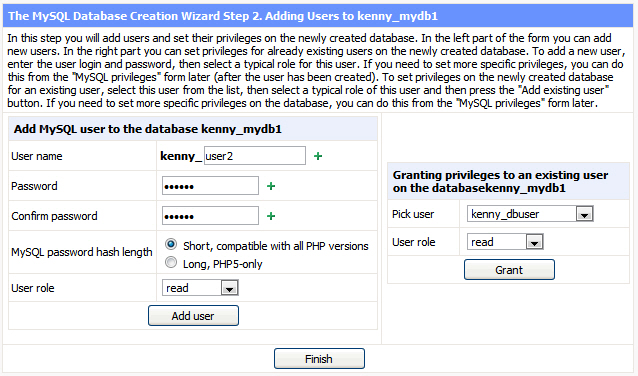Click the Add user button
This screenshot has height=376, width=638.
point(193,316)
